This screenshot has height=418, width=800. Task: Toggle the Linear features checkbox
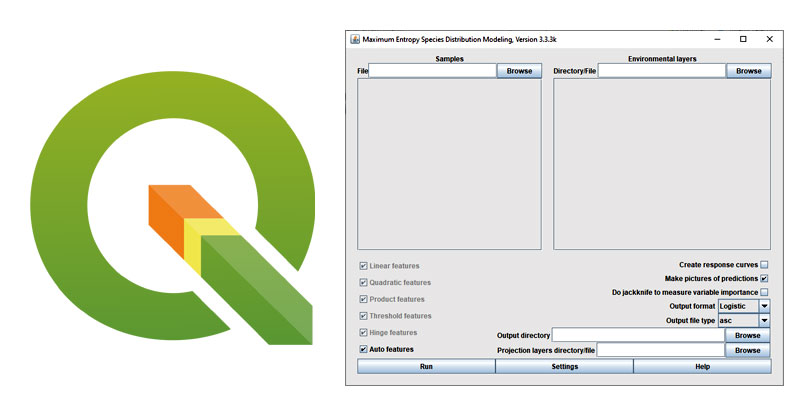363,266
